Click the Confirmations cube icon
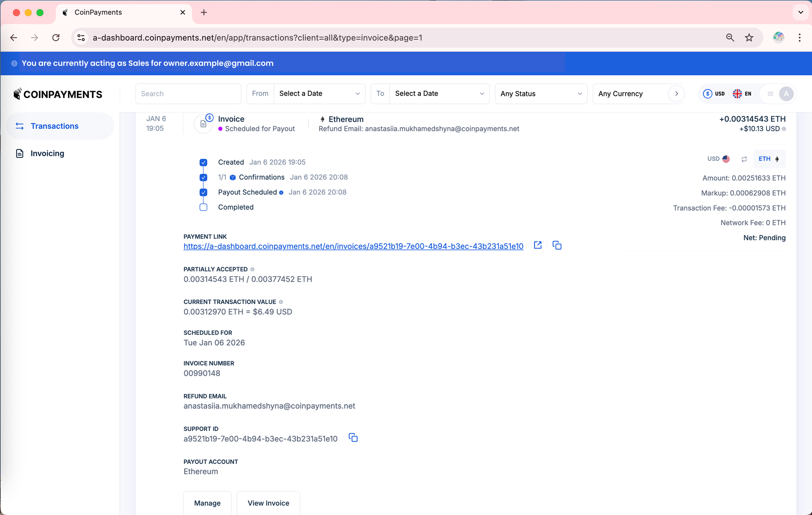 tap(232, 178)
